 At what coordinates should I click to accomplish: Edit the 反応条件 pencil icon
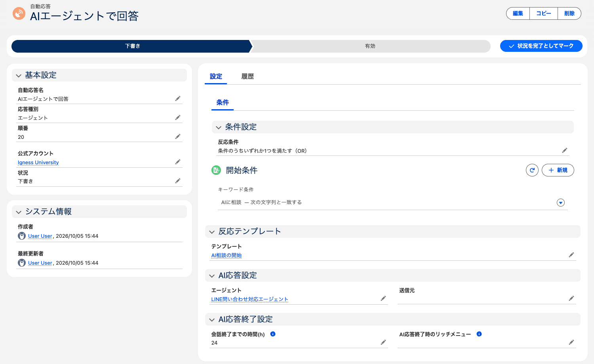[x=565, y=150]
